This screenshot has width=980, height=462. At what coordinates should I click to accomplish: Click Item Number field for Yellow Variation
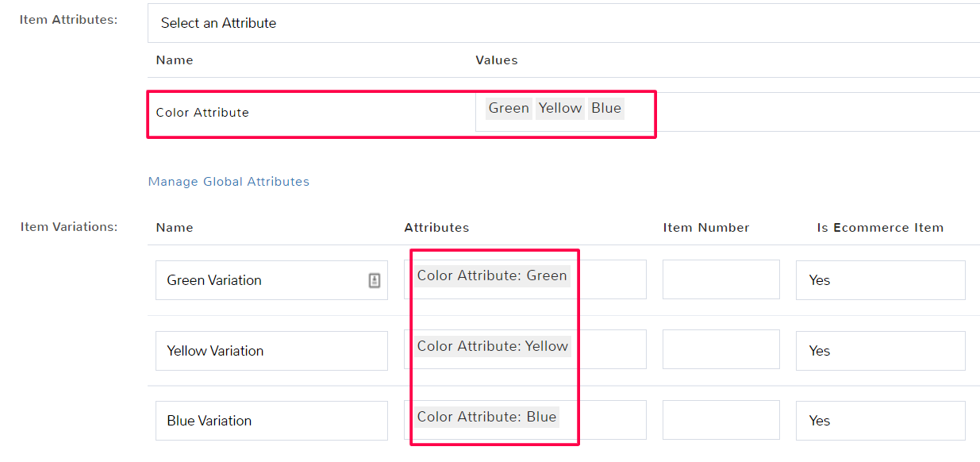tap(721, 350)
